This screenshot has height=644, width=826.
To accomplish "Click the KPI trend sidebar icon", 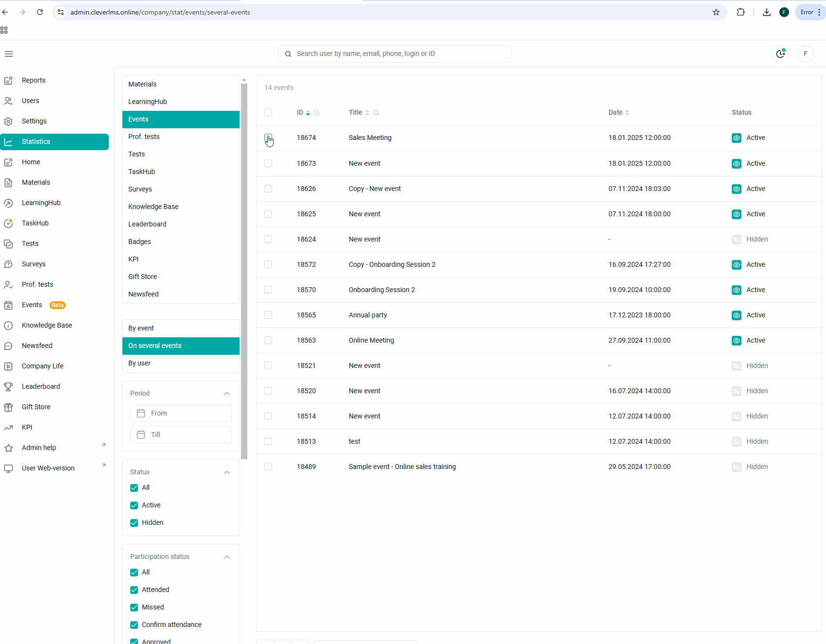I will click(x=8, y=428).
